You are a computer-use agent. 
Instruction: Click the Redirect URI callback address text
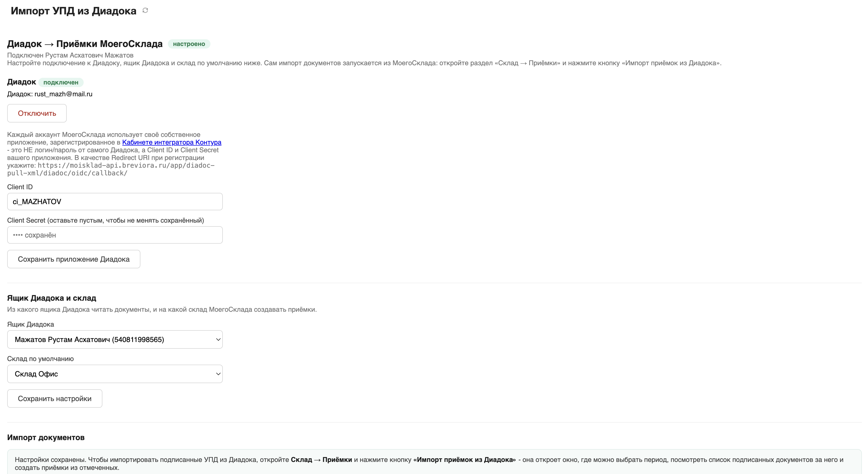click(x=111, y=169)
